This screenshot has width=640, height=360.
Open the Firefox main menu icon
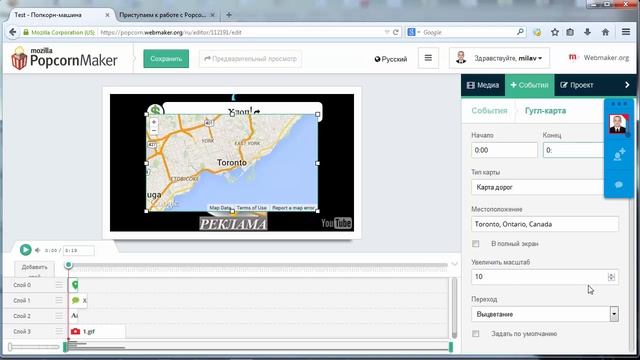point(626,31)
